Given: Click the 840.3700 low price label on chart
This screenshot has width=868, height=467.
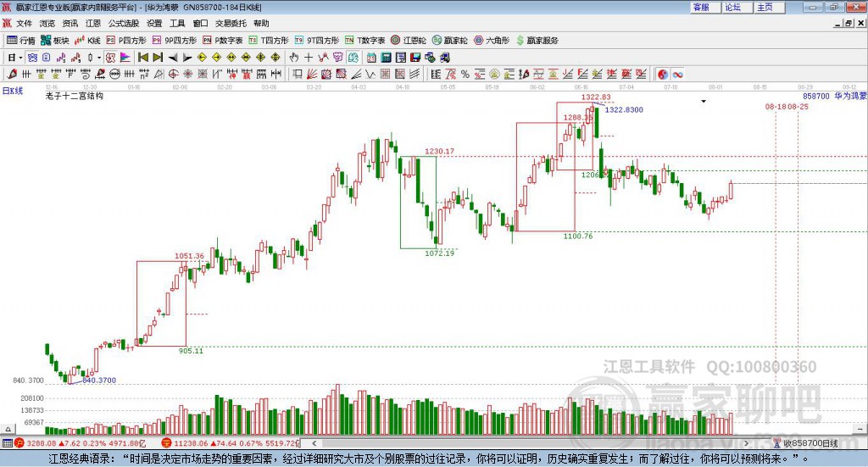Looking at the screenshot, I should (99, 381).
